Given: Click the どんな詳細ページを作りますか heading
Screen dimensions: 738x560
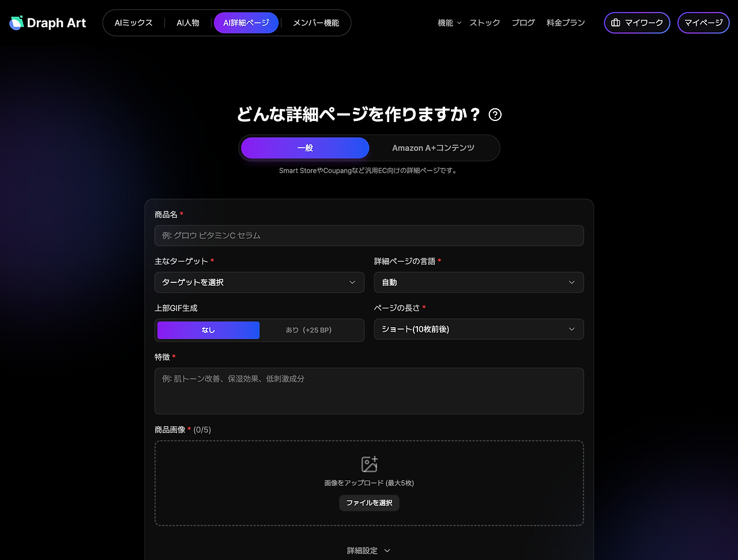Looking at the screenshot, I should point(359,114).
